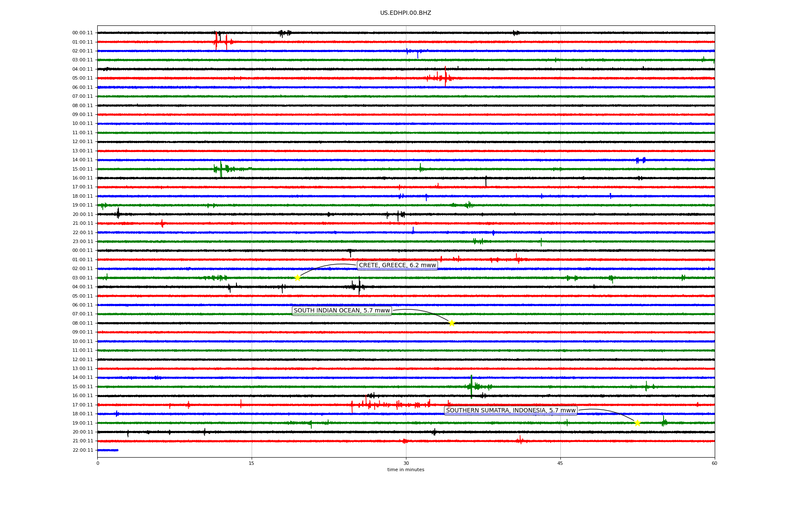Click the yellow star for the Southern Sumatra event
The image size is (812, 508).
click(x=637, y=423)
